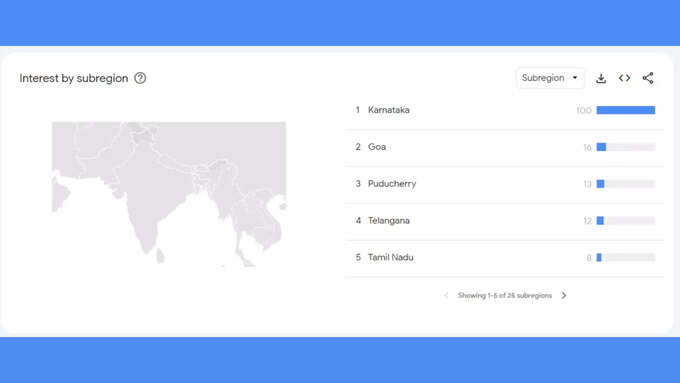Click the Showing 1-5 of subregions text
This screenshot has width=680, height=383.
click(x=505, y=295)
